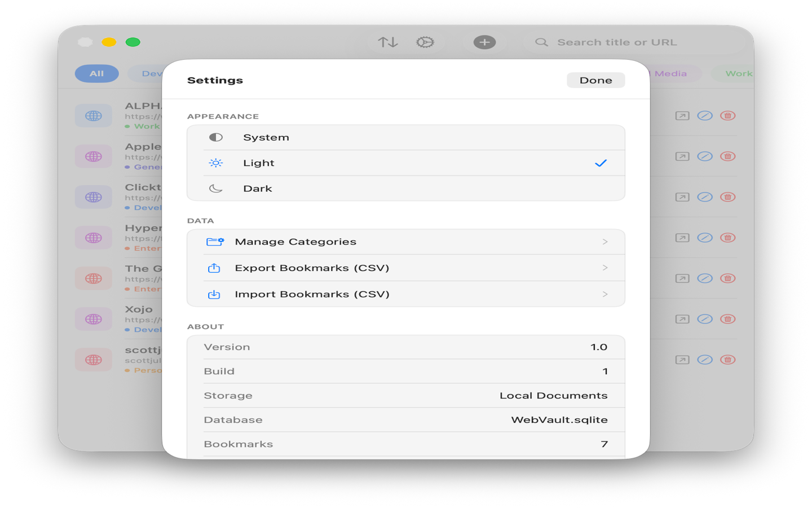Click the sun icon beside Light
This screenshot has width=812, height=508.
pos(216,163)
